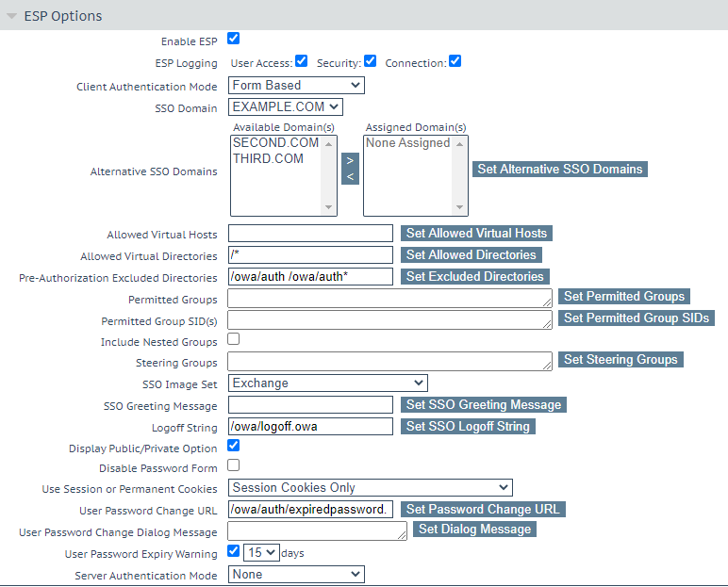
Task: Select THIRD.COM in Available Domains list
Action: 268,159
